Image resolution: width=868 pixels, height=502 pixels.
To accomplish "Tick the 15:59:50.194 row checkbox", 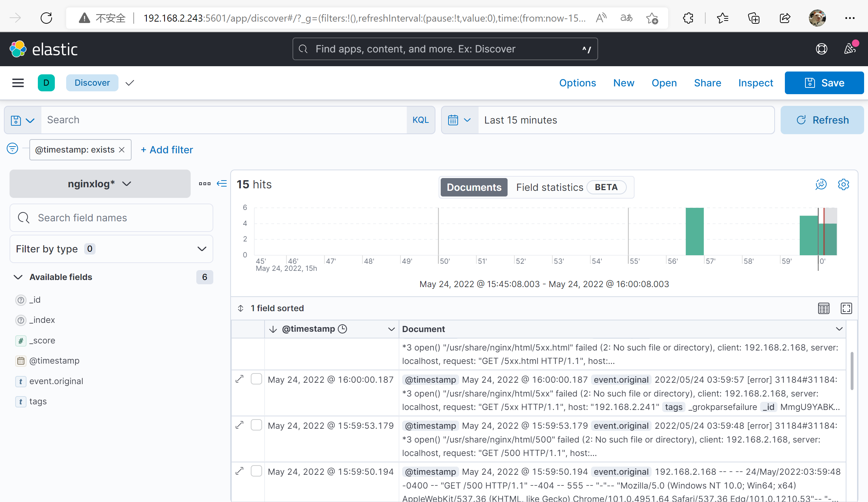I will tap(256, 471).
